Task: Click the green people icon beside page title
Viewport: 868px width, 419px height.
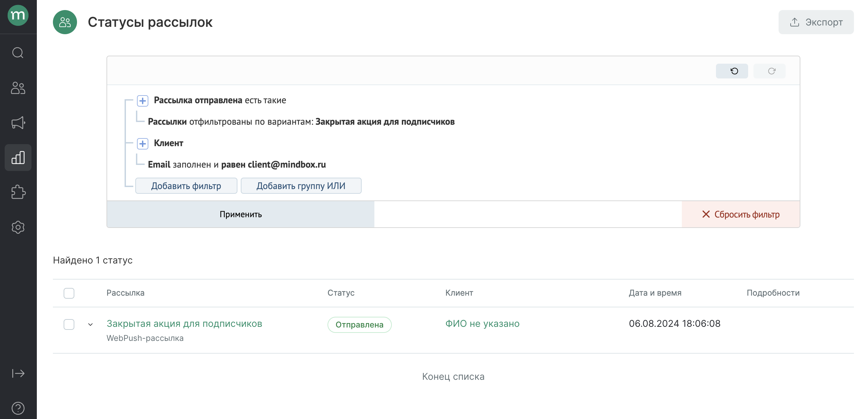Action: 65,22
